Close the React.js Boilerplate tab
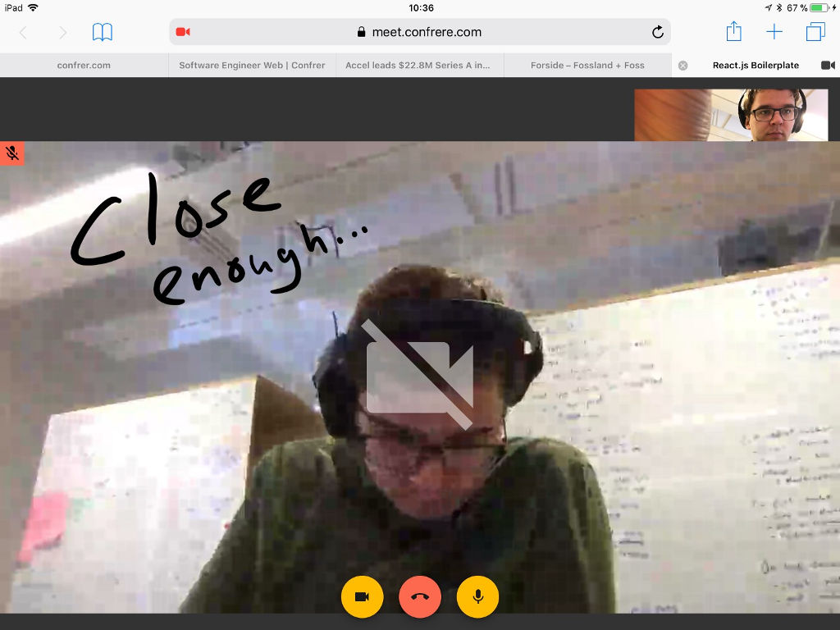Image resolution: width=840 pixels, height=630 pixels. [683, 66]
